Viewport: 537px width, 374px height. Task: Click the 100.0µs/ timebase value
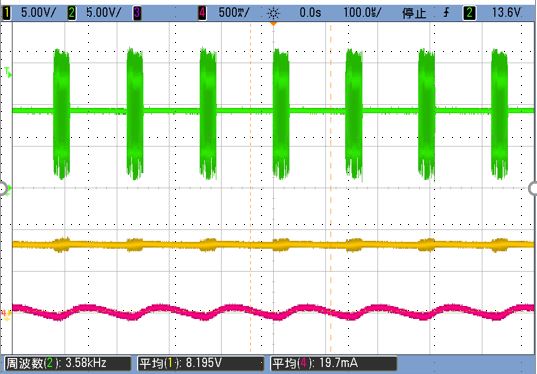pyautogui.click(x=362, y=13)
